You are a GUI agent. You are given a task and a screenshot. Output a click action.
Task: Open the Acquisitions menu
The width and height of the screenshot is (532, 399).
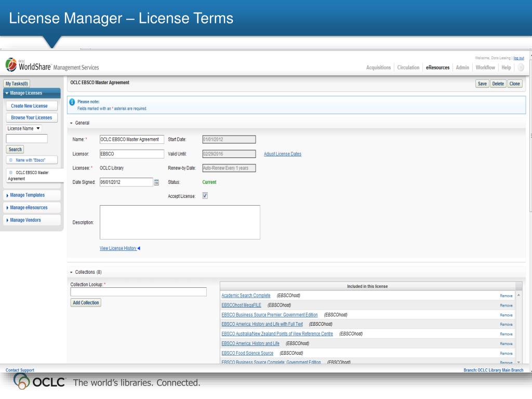click(378, 68)
